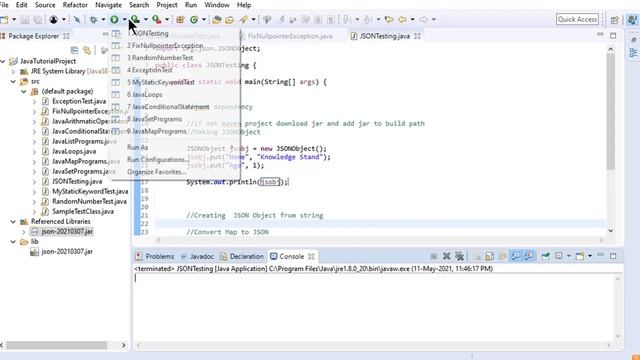
Task: Select SampleTestClass.java in Package Explorer
Action: tap(83, 211)
